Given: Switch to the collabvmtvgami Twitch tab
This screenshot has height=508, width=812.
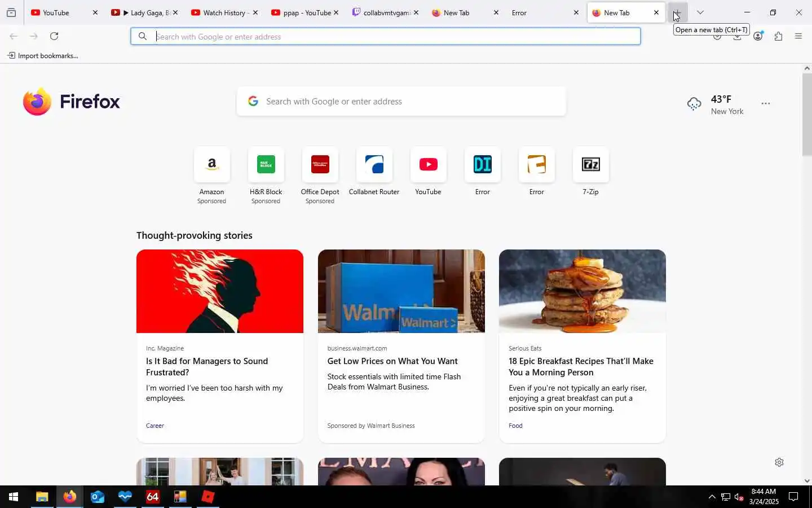Looking at the screenshot, I should point(383,12).
